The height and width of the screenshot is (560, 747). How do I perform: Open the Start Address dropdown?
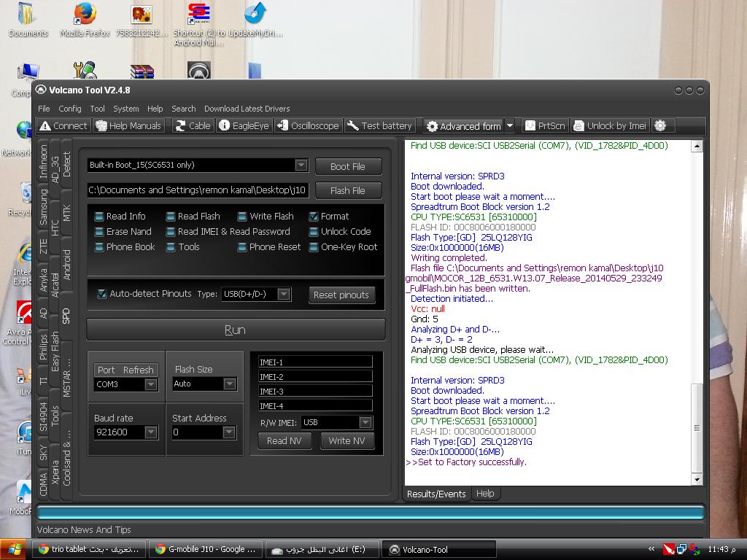tap(229, 432)
